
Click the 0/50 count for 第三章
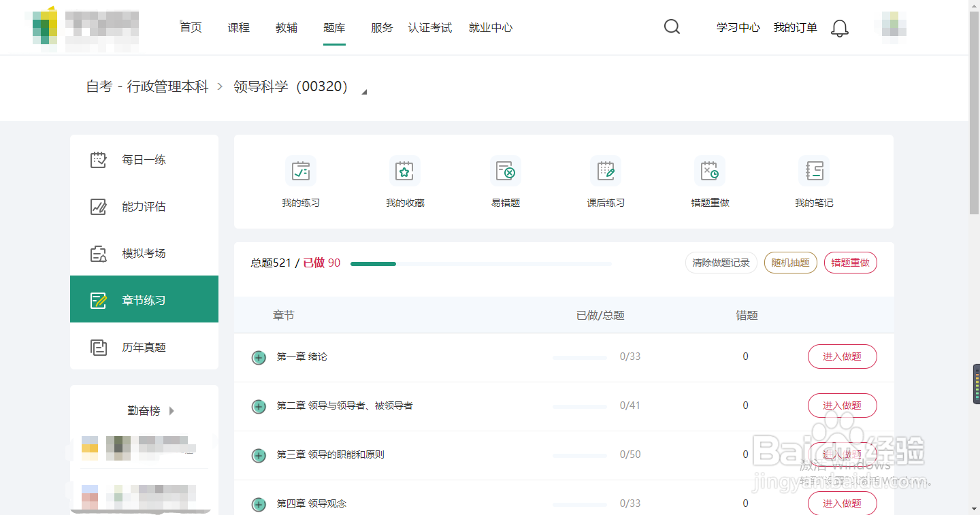coord(630,454)
